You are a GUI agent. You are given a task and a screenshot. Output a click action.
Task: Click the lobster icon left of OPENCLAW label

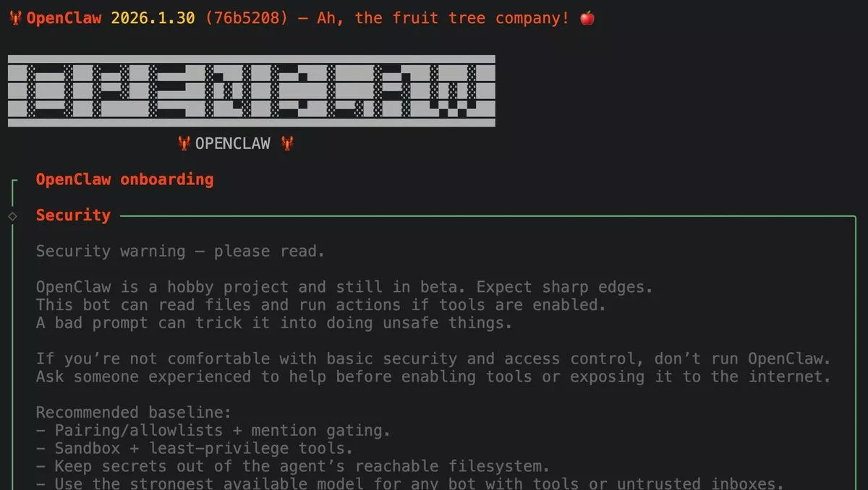pos(184,143)
